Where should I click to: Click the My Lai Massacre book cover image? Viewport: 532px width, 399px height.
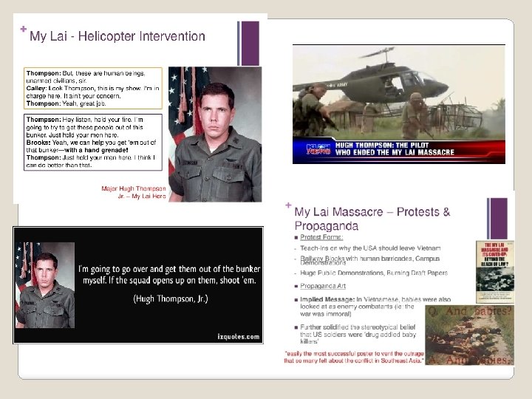pyautogui.click(x=495, y=272)
